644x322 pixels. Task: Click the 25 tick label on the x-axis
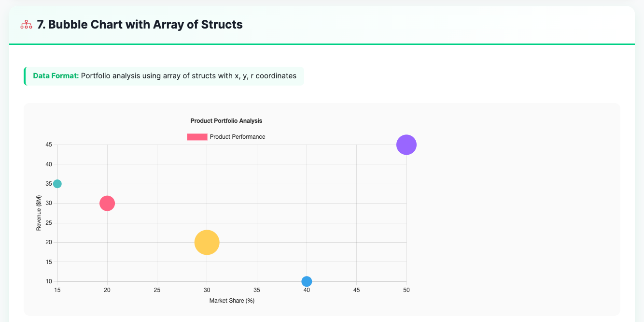click(x=157, y=290)
